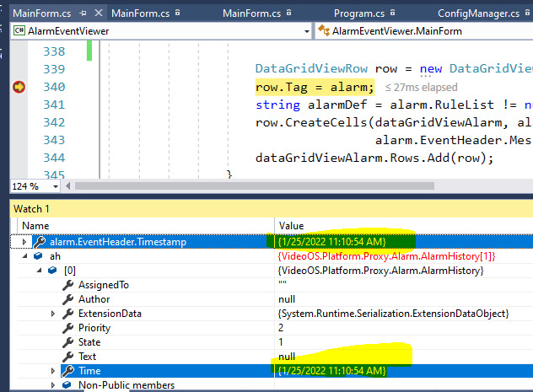Screen dimensions: 533x392
Task: Click the wrench icon beside AssignedTo
Action: point(67,285)
